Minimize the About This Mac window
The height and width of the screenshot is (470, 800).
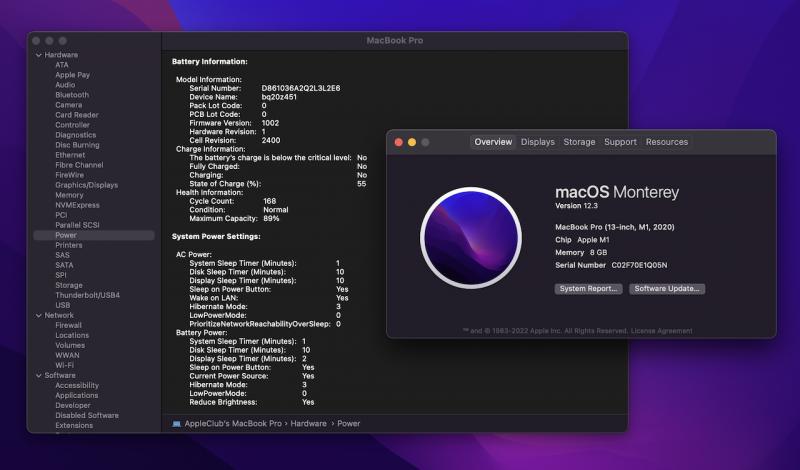tap(411, 142)
